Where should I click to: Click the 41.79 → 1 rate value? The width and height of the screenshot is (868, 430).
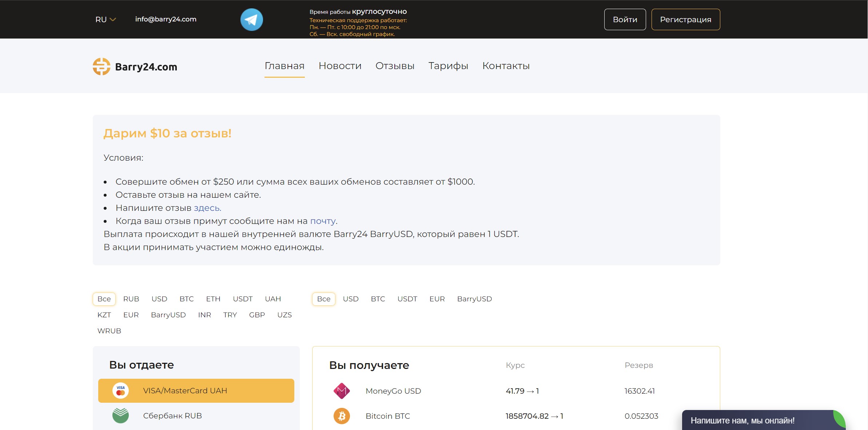[x=522, y=391]
